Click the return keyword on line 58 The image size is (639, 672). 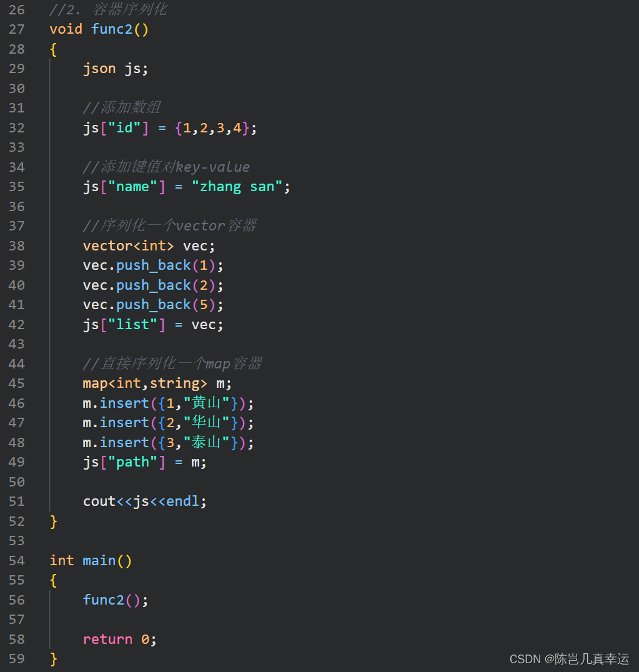coord(107,640)
